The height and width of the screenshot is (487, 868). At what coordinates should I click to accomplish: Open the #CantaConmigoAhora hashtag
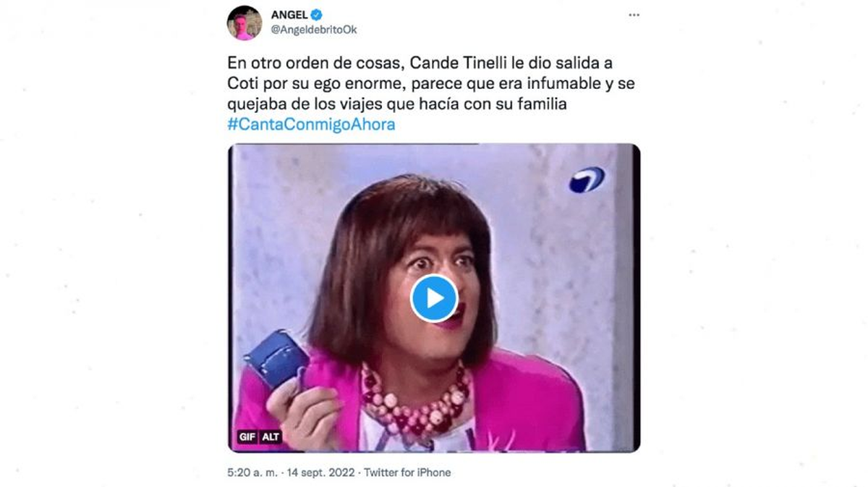coord(311,124)
